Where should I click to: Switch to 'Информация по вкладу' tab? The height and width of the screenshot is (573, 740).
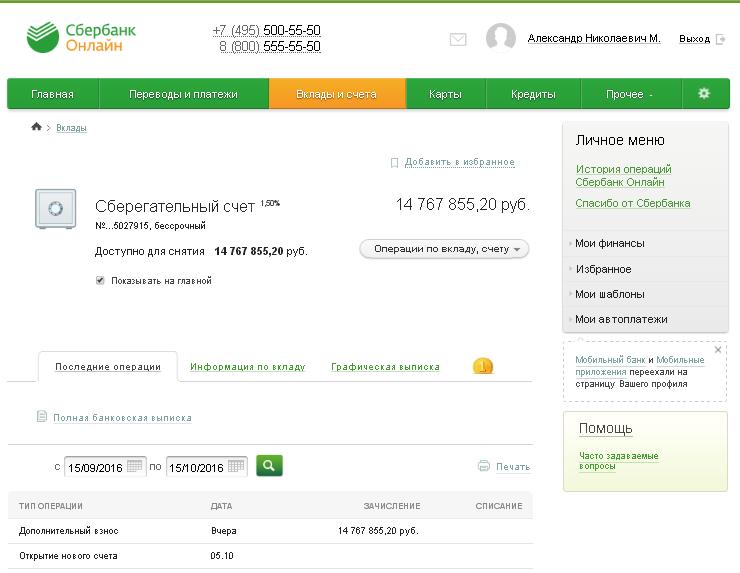(x=248, y=367)
